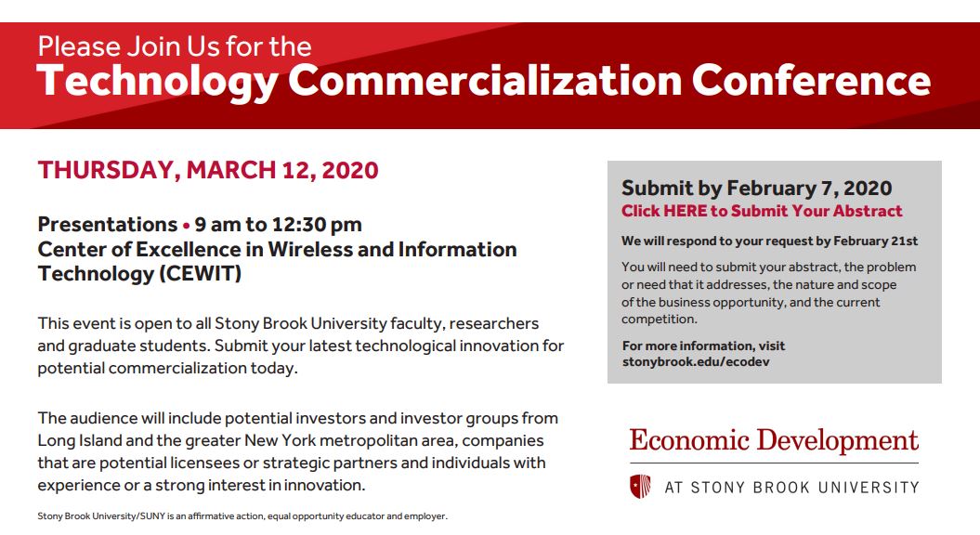Click the 'AT STONY BROOK UNIVERSITY' logo text
Screen dimensions: 980x535
click(x=791, y=488)
